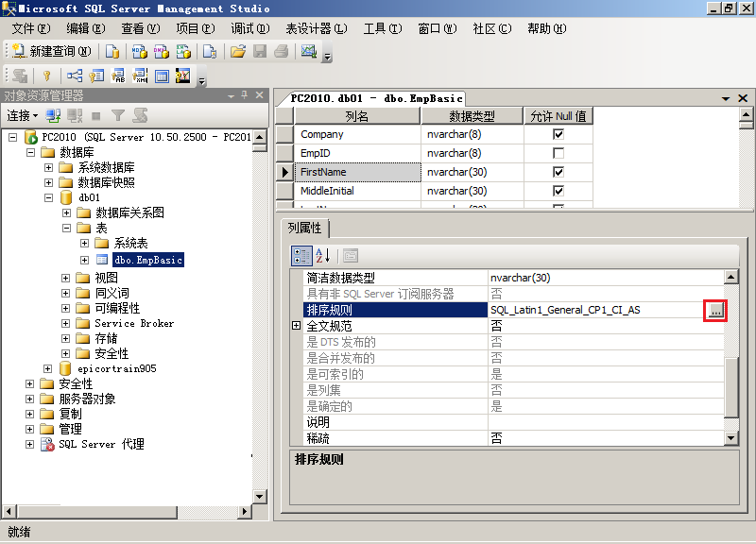This screenshot has height=544, width=756.
Task: Open the 表设计器(L) menu
Action: coord(317,28)
